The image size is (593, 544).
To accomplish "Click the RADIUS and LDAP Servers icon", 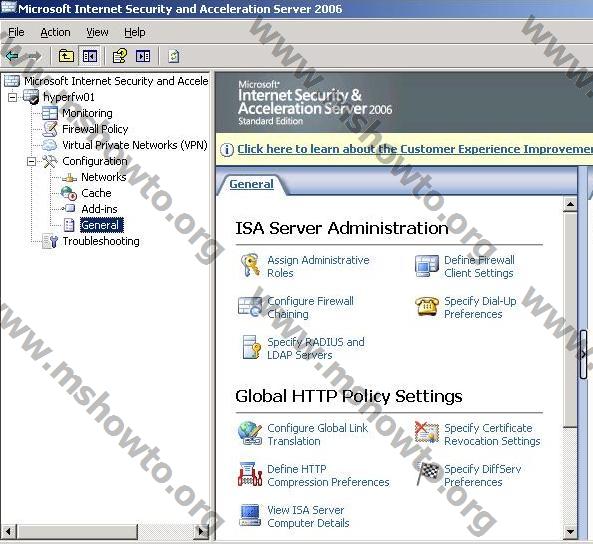I will (251, 347).
